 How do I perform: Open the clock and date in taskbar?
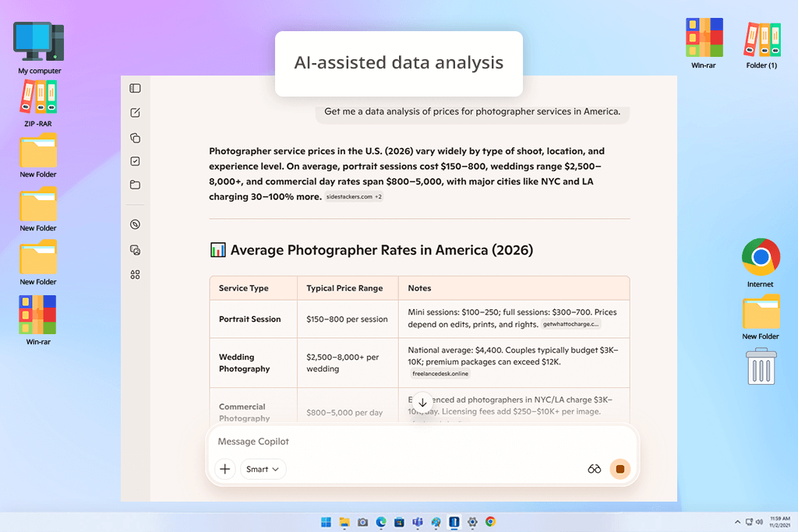(x=780, y=522)
